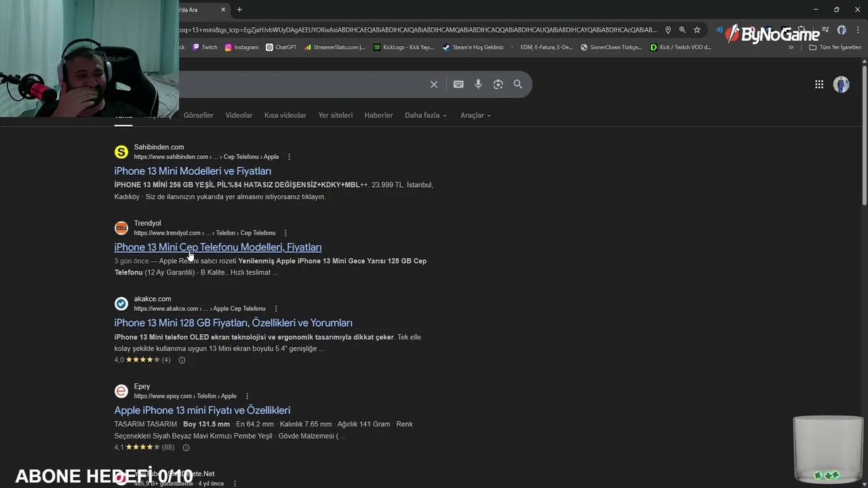This screenshot has height=488, width=868.
Task: Click the location pin icon in address bar
Action: 668,30
